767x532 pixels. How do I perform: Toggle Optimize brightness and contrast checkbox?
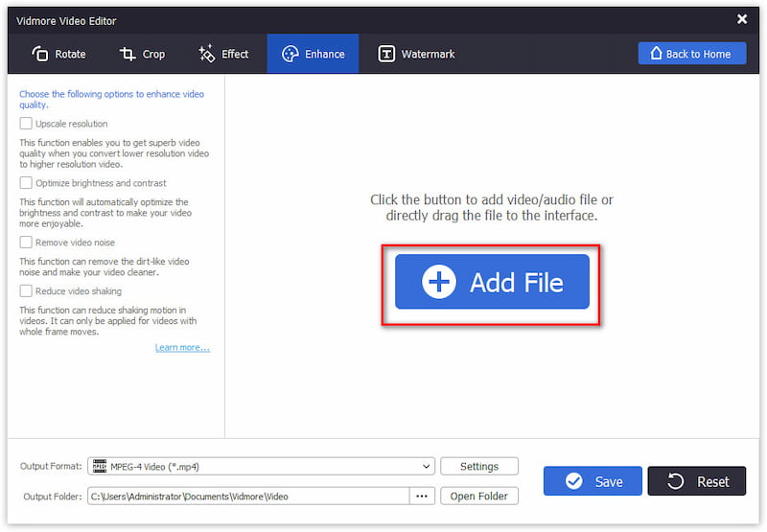(26, 182)
